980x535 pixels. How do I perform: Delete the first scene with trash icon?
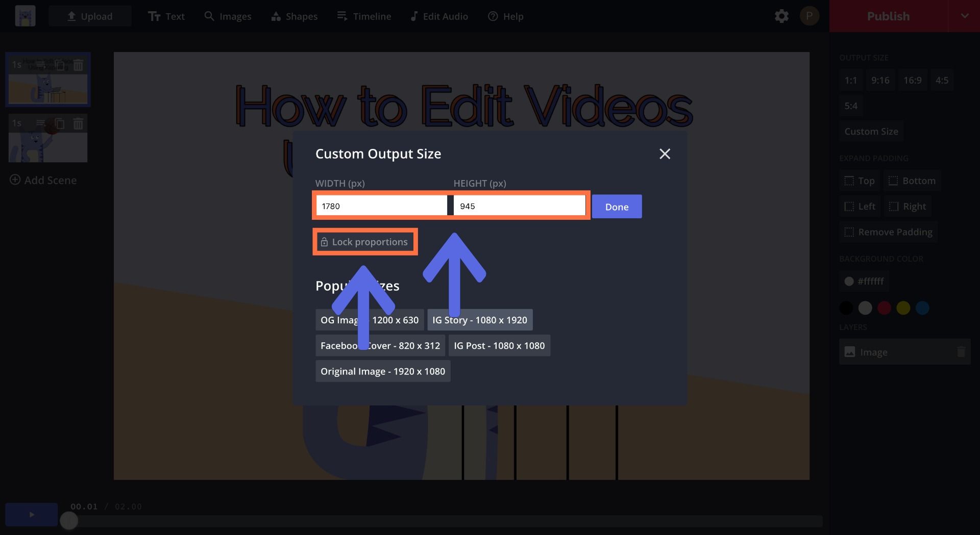coord(78,65)
